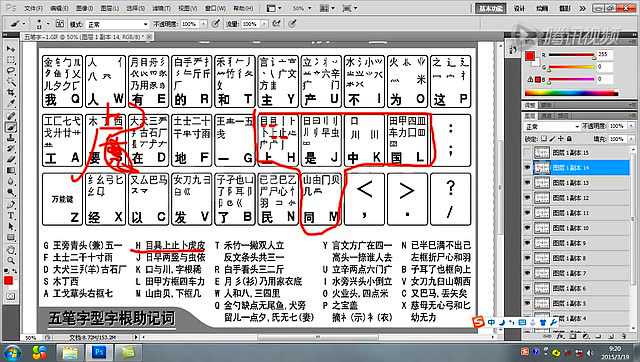Open the 窗口(W) menu
640x362 pixels.
[x=215, y=8]
